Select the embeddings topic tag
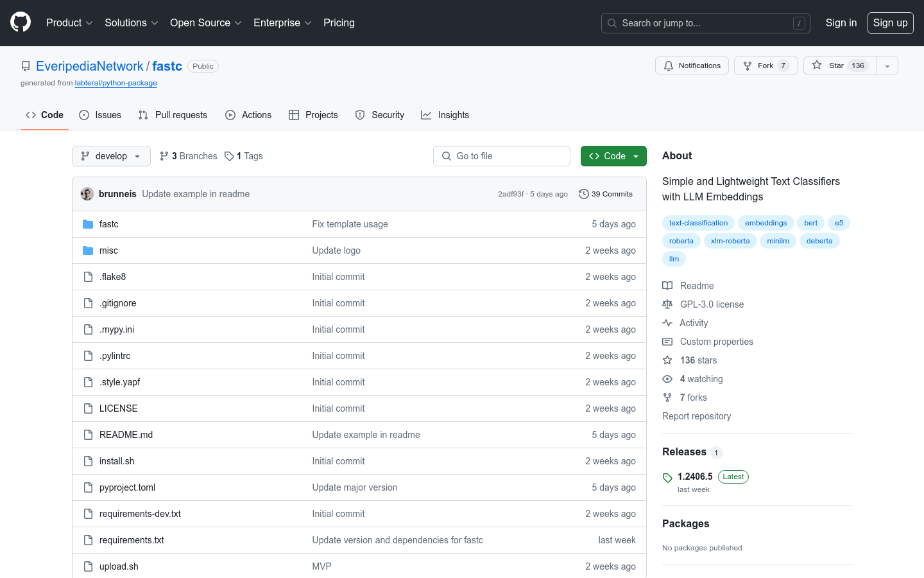The width and height of the screenshot is (924, 578). tap(766, 223)
